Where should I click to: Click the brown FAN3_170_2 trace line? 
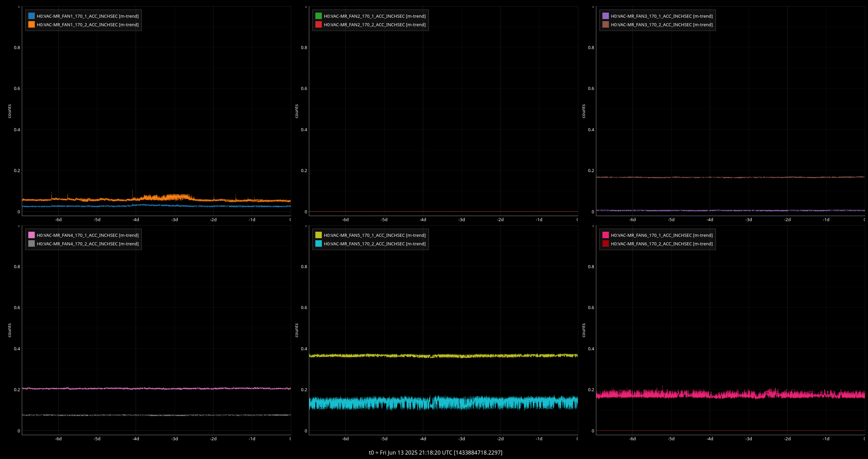(730, 177)
